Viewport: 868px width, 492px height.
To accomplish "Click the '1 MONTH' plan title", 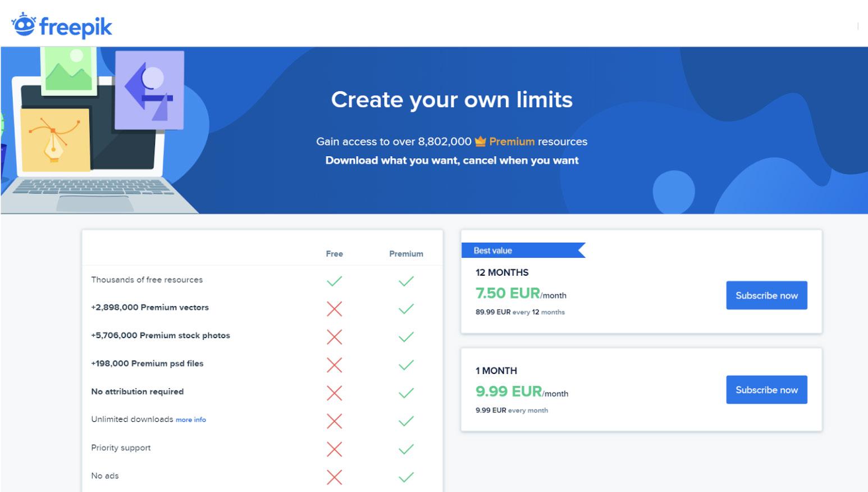I will click(496, 371).
